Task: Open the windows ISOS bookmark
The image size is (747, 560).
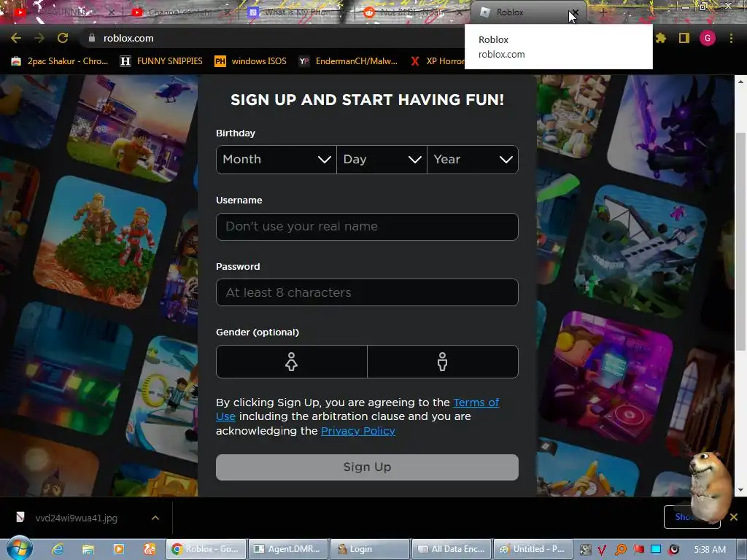Action: coord(251,61)
